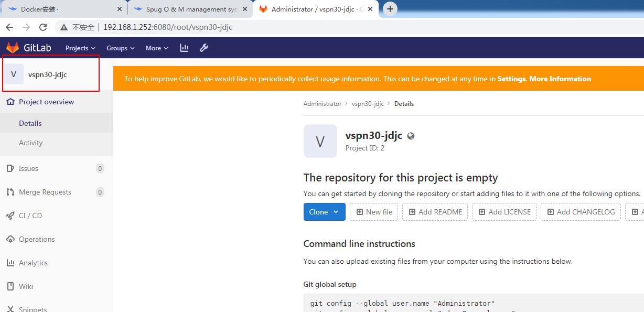
Task: Click the Analytics sidebar item
Action: pyautogui.click(x=34, y=262)
